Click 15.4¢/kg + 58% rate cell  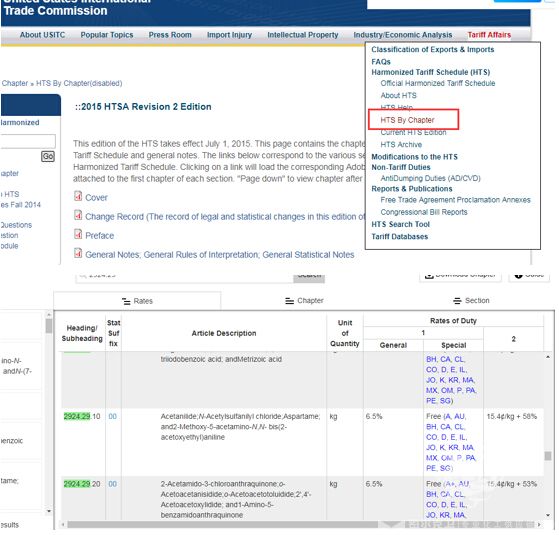(x=512, y=417)
